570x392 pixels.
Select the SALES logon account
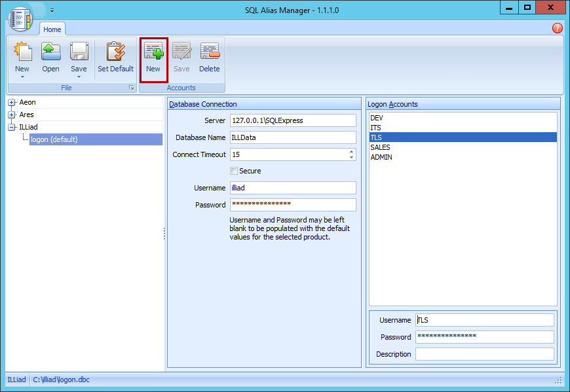coord(380,147)
